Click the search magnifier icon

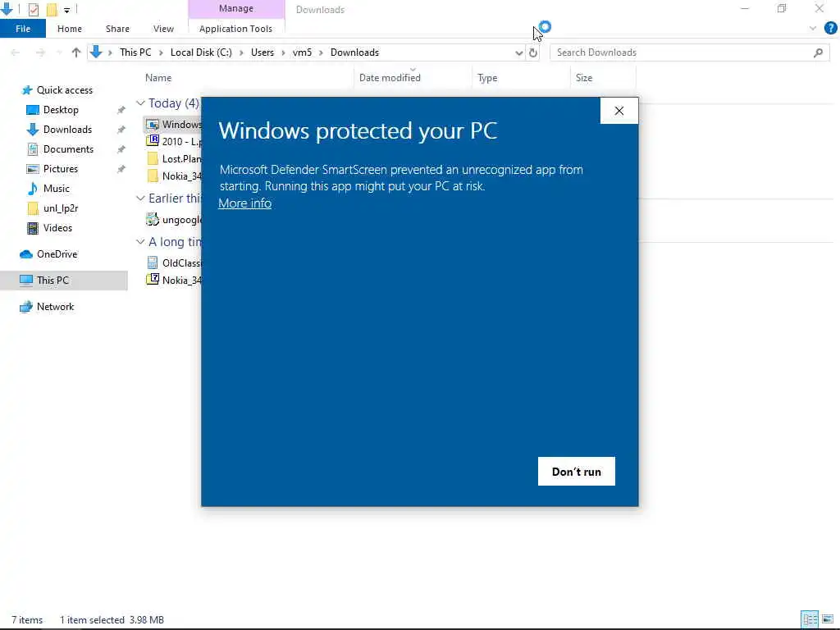tap(818, 52)
